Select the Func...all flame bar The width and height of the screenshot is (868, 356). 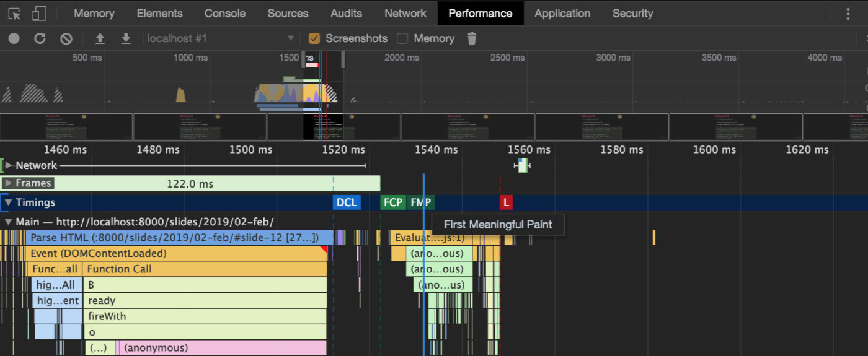pyautogui.click(x=54, y=269)
